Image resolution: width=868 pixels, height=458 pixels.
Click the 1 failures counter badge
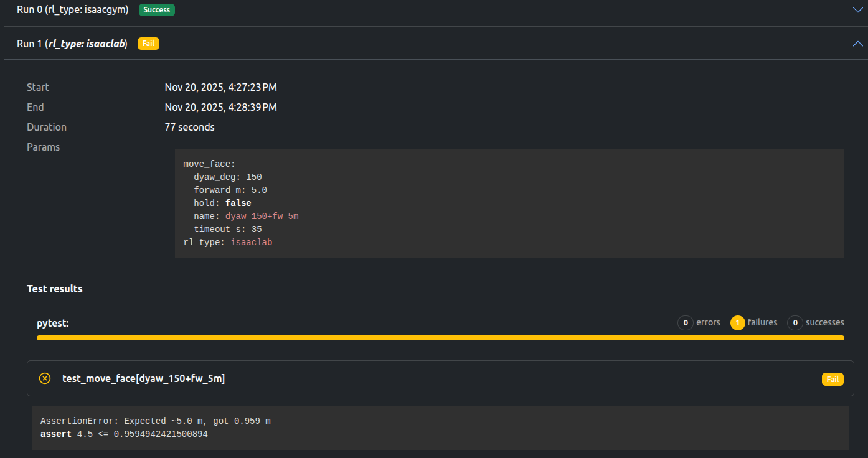[738, 322]
